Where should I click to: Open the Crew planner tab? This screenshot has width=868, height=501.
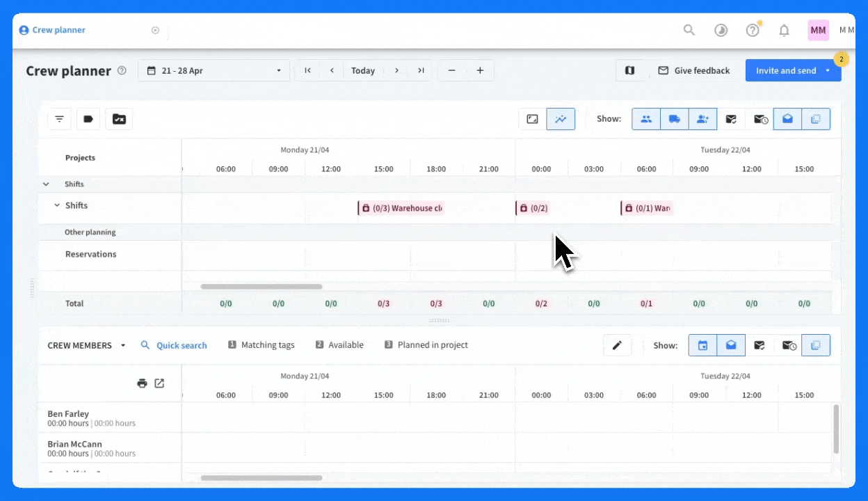(52, 30)
